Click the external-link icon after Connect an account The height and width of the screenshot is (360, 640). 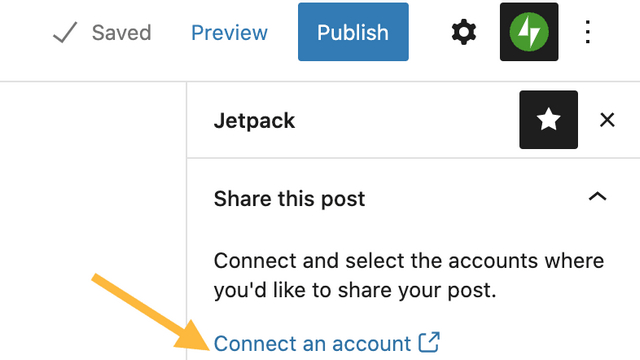click(429, 342)
